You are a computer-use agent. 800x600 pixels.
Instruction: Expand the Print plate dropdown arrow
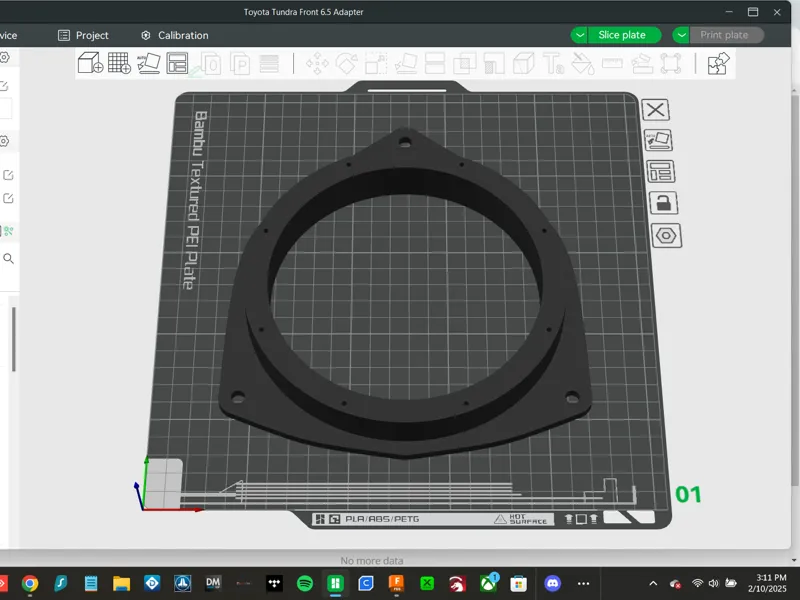(681, 35)
